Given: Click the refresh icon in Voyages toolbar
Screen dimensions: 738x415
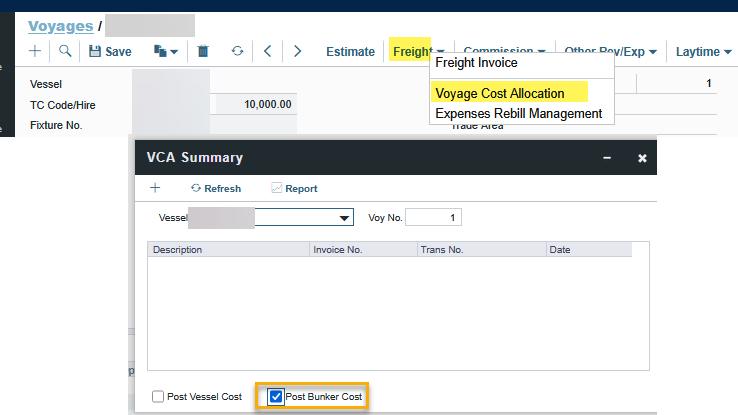Looking at the screenshot, I should coord(237,51).
